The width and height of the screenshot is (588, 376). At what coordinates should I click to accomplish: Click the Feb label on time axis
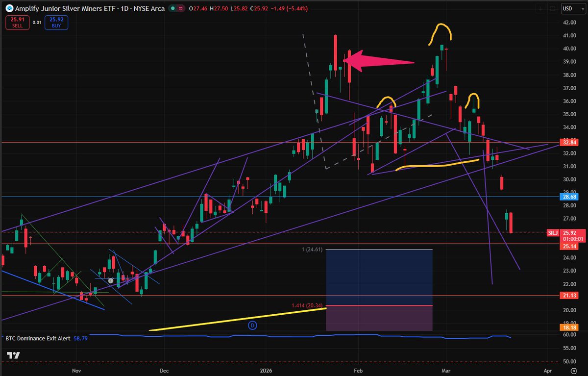(358, 370)
